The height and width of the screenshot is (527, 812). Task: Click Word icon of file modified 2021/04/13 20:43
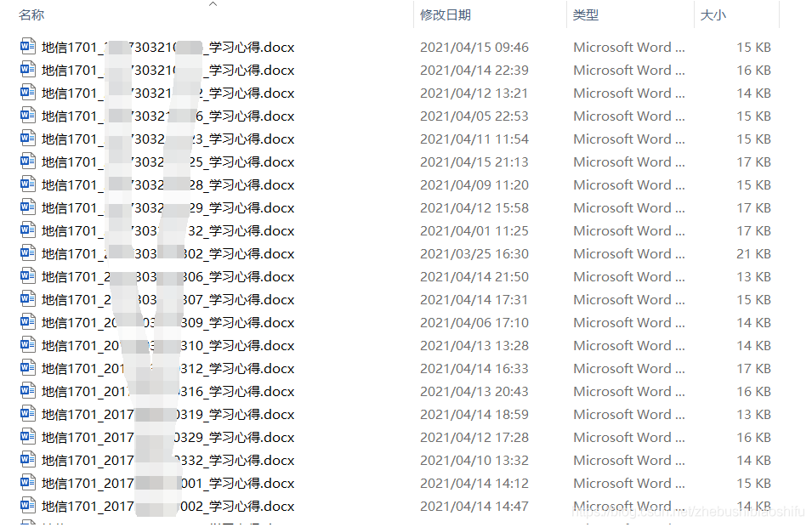tap(28, 390)
